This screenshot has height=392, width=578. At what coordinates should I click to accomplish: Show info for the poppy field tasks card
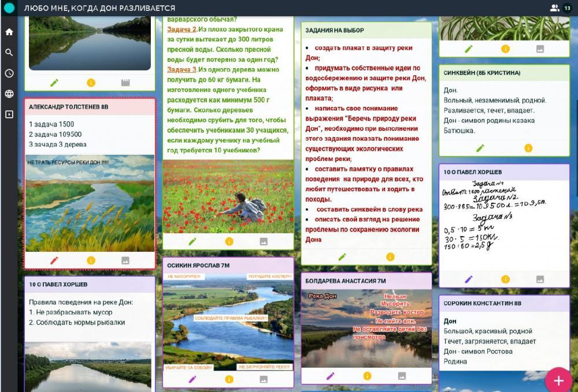pyautogui.click(x=229, y=241)
